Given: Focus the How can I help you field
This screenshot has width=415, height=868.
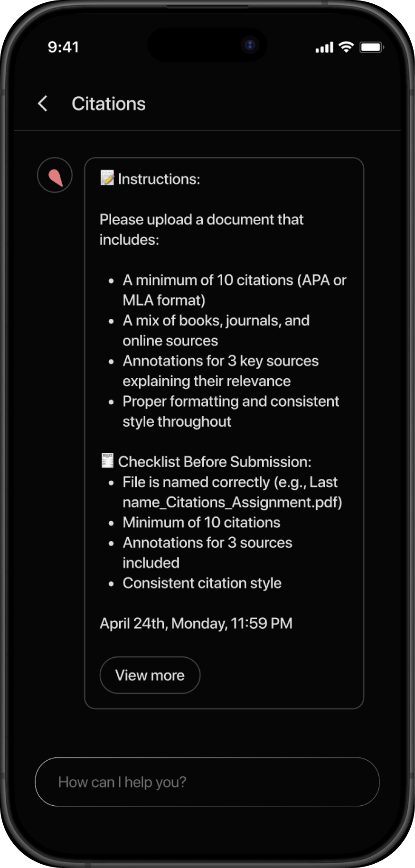Looking at the screenshot, I should point(207,782).
